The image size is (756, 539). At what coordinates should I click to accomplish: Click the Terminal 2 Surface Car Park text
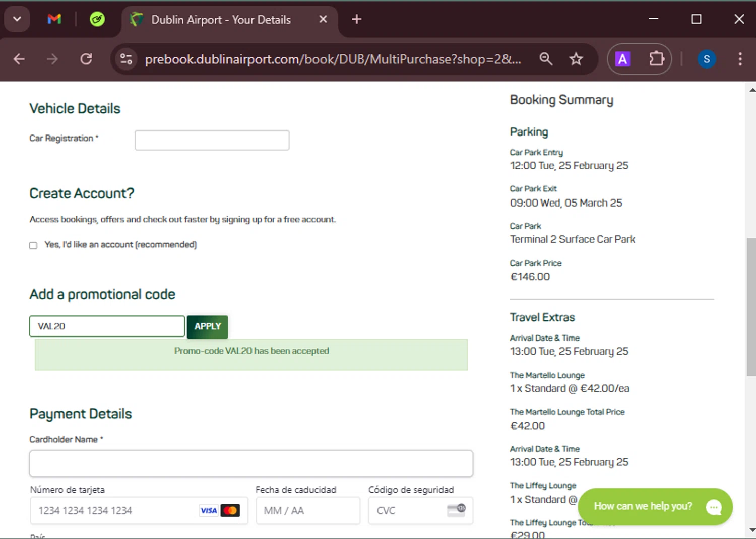(x=572, y=239)
